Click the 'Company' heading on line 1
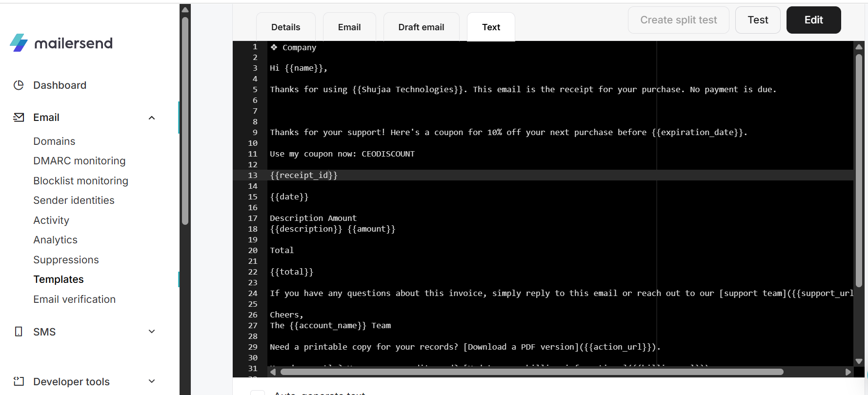Viewport: 868px width, 395px height. tap(299, 47)
